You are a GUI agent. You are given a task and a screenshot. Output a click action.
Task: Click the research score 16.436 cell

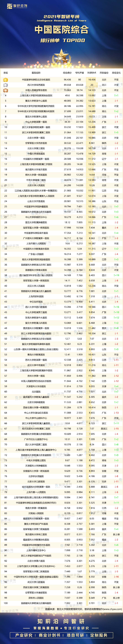[x=92, y=80]
